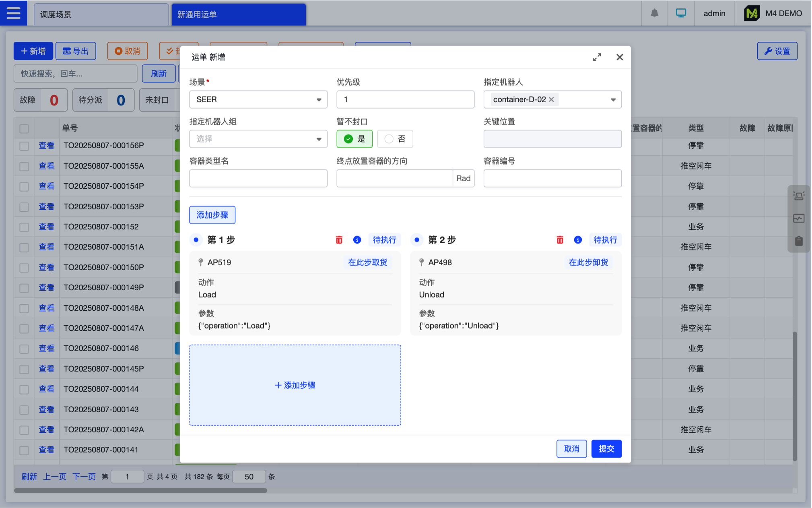812x508 pixels.
Task: Select the 新通用运单 tab
Action: [x=238, y=14]
